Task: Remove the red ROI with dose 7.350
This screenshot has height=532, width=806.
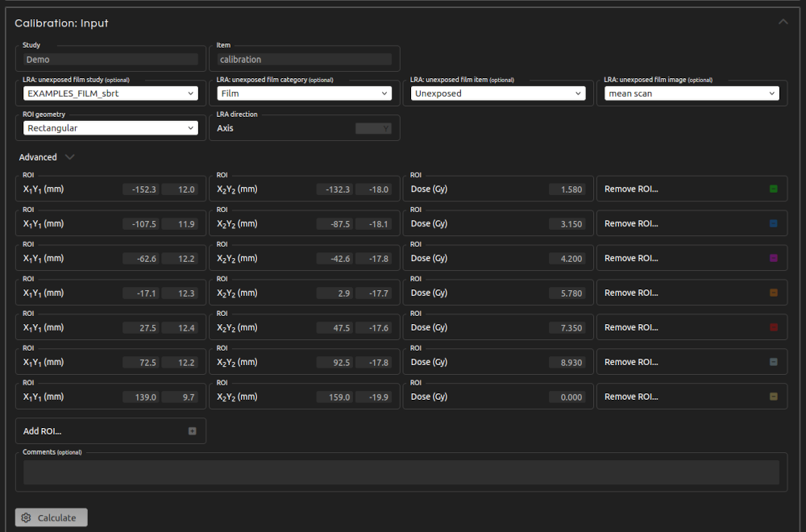Action: point(773,327)
